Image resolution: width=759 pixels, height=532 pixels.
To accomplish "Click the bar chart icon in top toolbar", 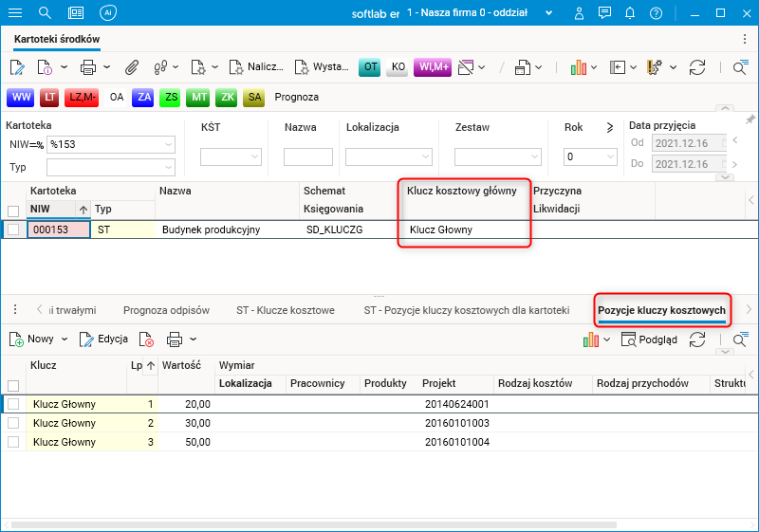I will click(578, 67).
